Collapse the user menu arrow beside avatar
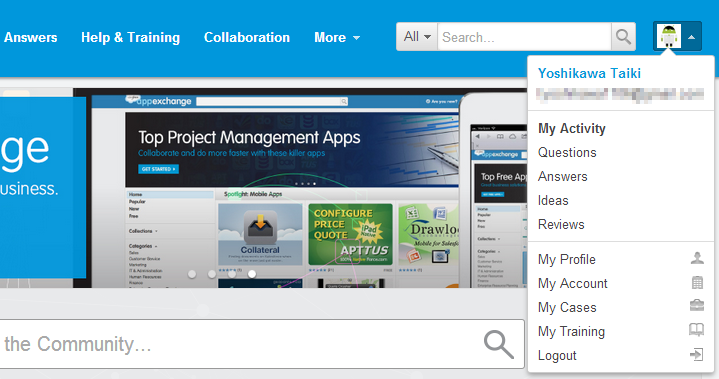The width and height of the screenshot is (719, 379). pos(691,37)
